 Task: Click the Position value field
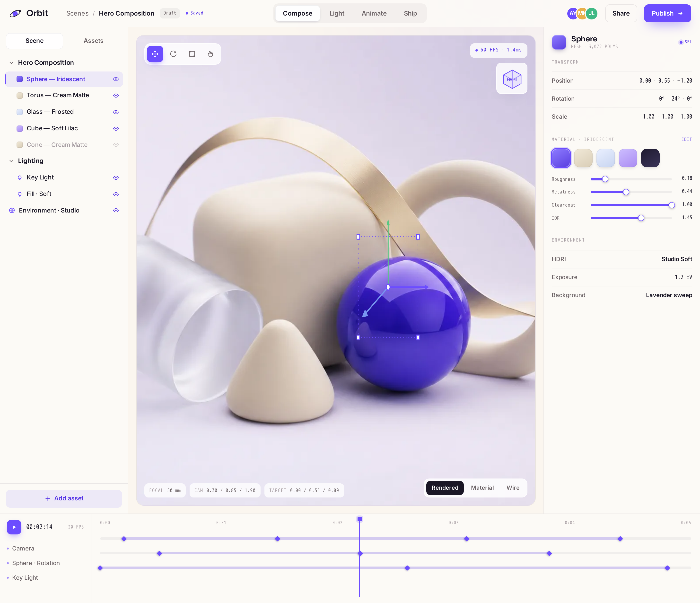[665, 81]
